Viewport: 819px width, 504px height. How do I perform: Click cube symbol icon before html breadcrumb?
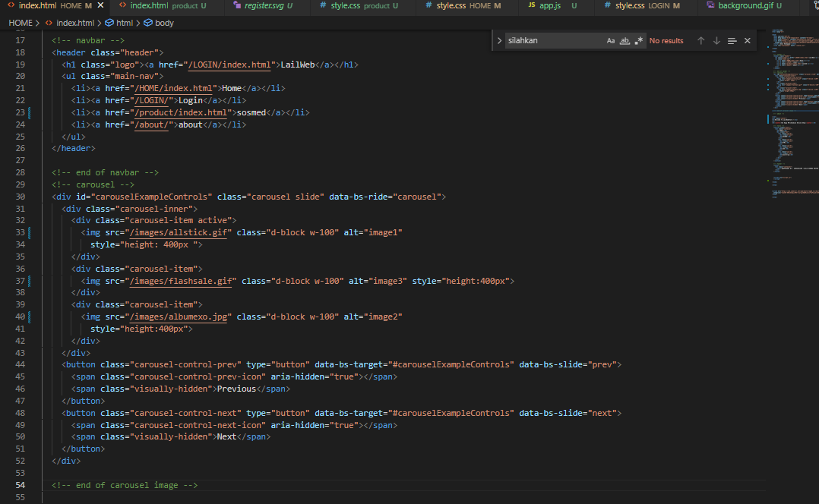(109, 23)
